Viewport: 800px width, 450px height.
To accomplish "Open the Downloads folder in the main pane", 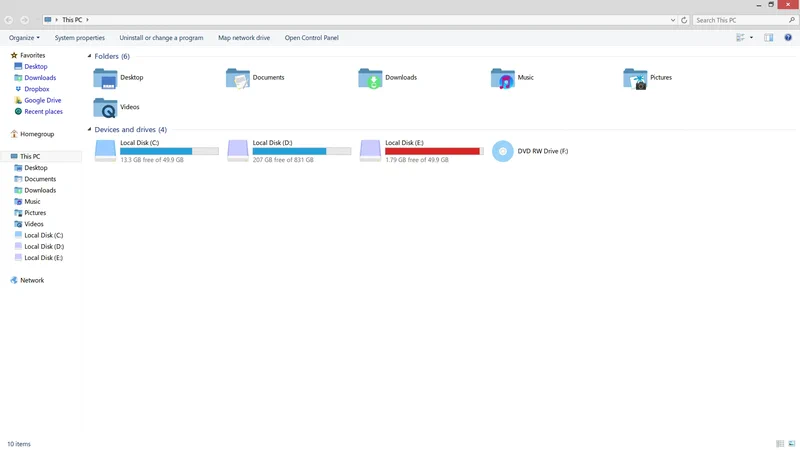I will [x=370, y=78].
